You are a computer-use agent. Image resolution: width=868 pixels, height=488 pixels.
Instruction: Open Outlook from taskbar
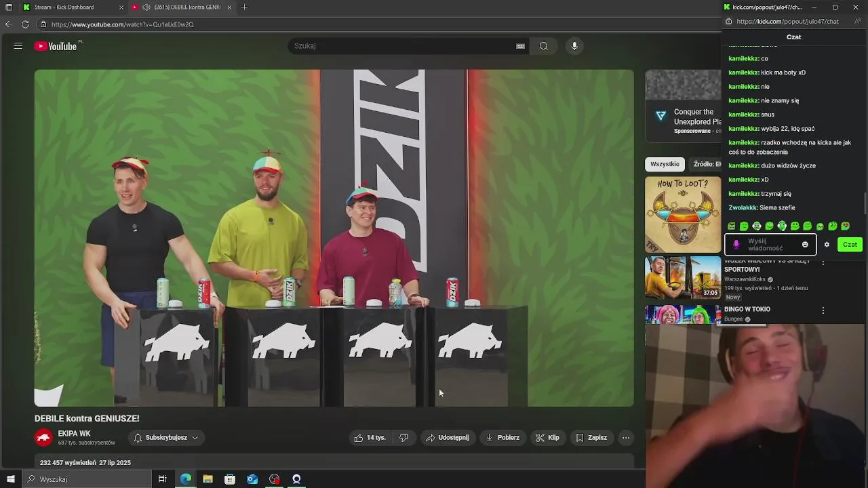(252, 479)
